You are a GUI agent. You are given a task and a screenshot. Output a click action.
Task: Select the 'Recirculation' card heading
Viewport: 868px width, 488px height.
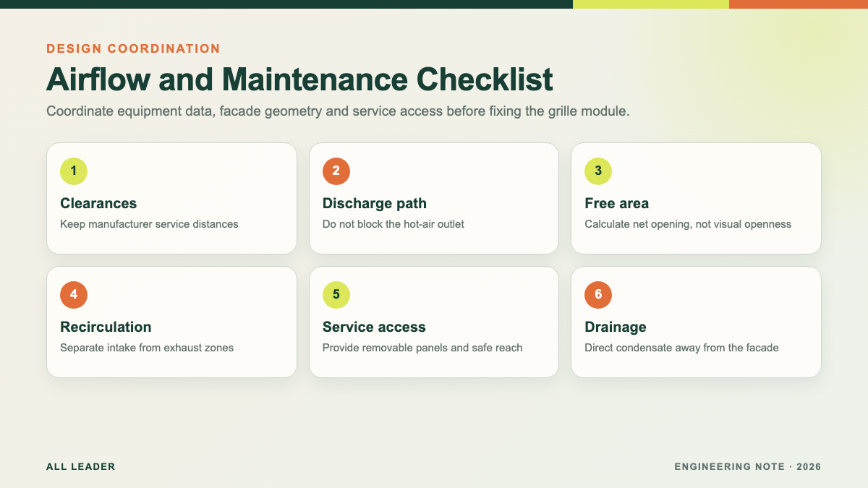(106, 327)
